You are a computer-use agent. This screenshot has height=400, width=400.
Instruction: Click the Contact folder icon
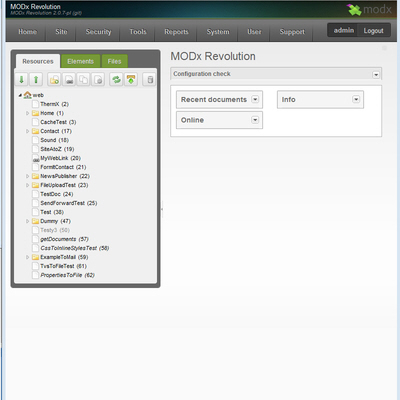click(35, 131)
